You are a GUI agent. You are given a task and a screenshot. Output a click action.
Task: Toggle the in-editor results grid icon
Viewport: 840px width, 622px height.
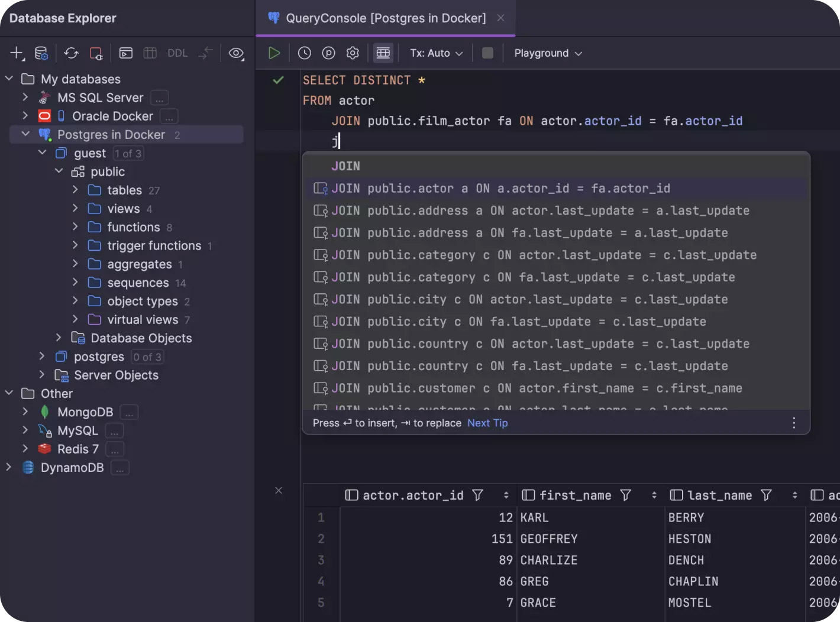(x=383, y=53)
